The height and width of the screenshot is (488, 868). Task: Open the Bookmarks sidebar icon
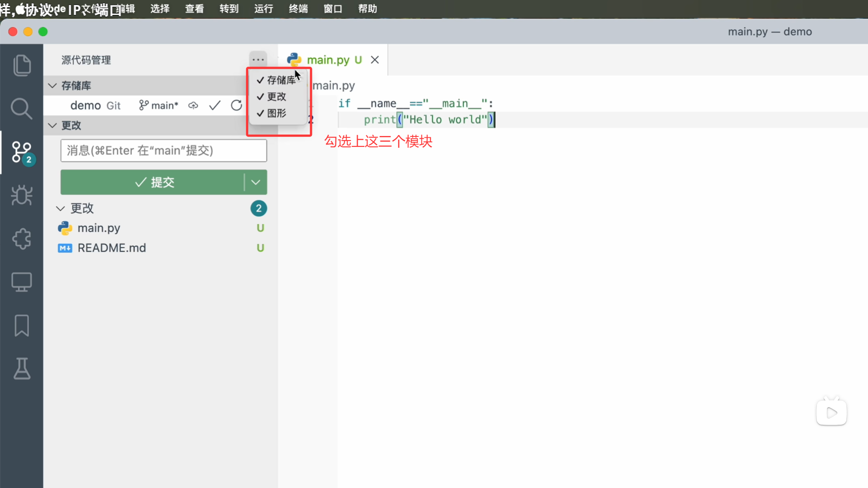tap(22, 325)
